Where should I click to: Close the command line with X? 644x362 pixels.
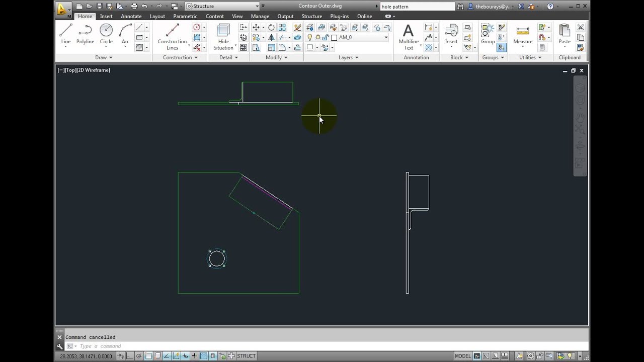tap(60, 337)
